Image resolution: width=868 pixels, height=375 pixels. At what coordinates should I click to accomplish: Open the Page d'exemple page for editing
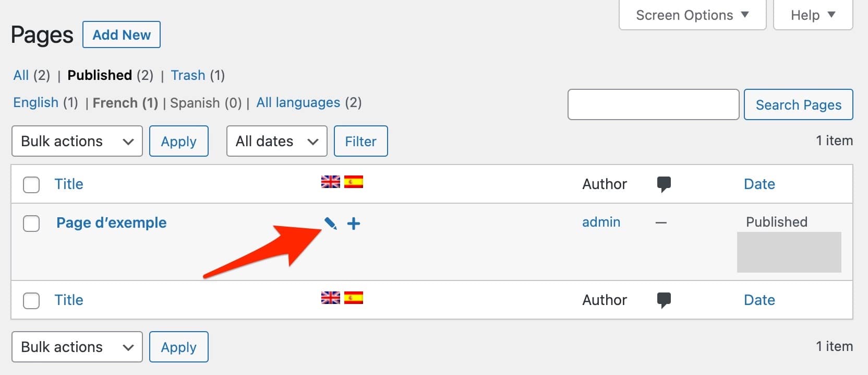(111, 222)
